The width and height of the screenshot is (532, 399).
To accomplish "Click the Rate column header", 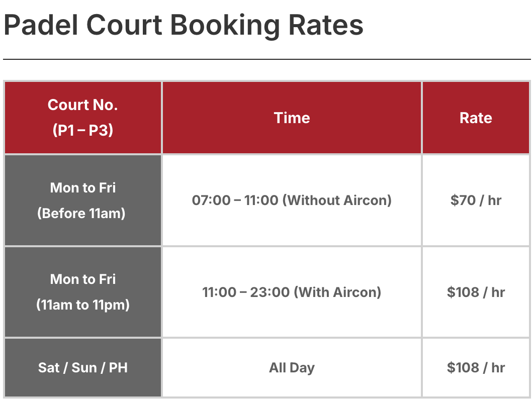I will coord(476,118).
